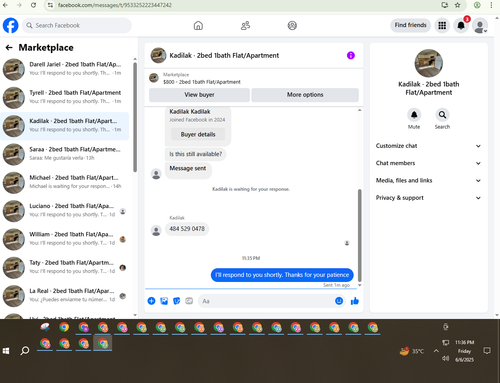The width and height of the screenshot is (500, 383).
Task: Click the browser address bar URL
Action: 115,5
